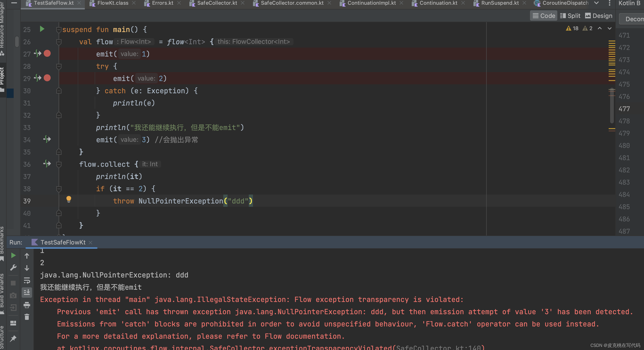The height and width of the screenshot is (350, 644).
Task: Click the scroll down arrow in run output
Action: click(27, 268)
